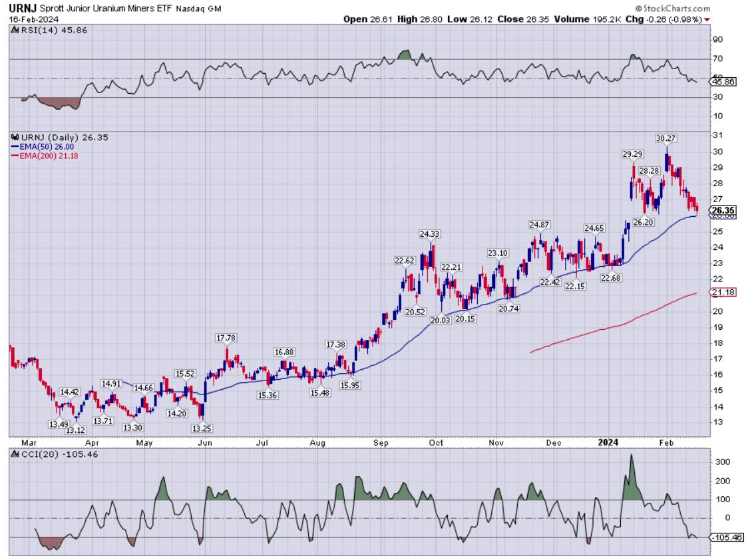The image size is (756, 556).
Task: Select the Sprott Junior Uranium Miners ETF title
Action: coord(106,8)
